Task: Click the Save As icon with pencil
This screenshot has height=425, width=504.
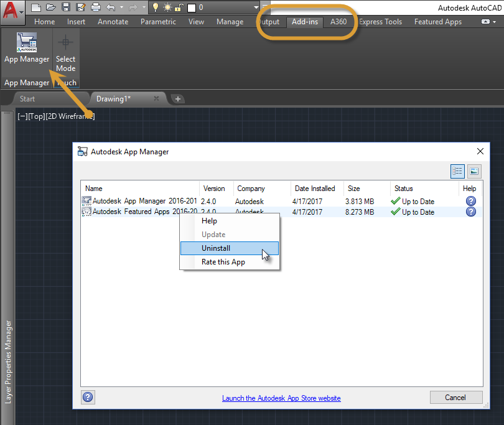Action: tap(81, 7)
